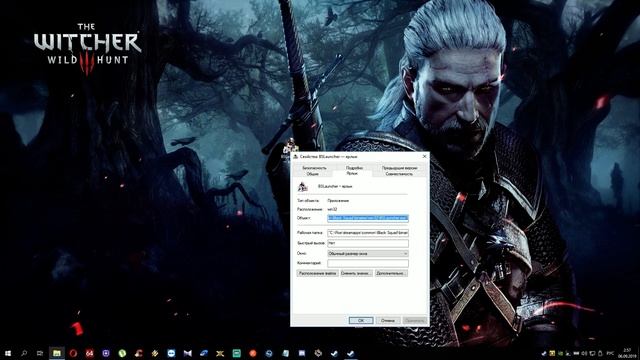
Task: Open Task View from the taskbar
Action: click(x=40, y=353)
